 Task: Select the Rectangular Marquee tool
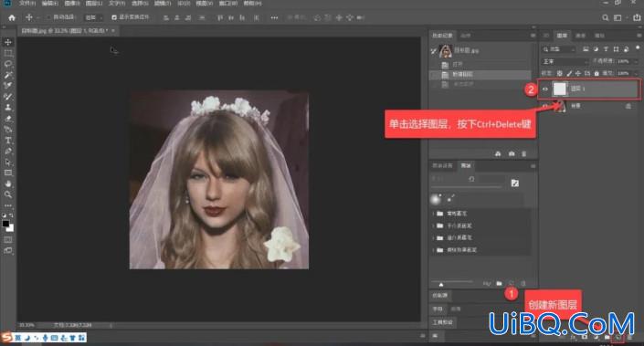(x=8, y=53)
